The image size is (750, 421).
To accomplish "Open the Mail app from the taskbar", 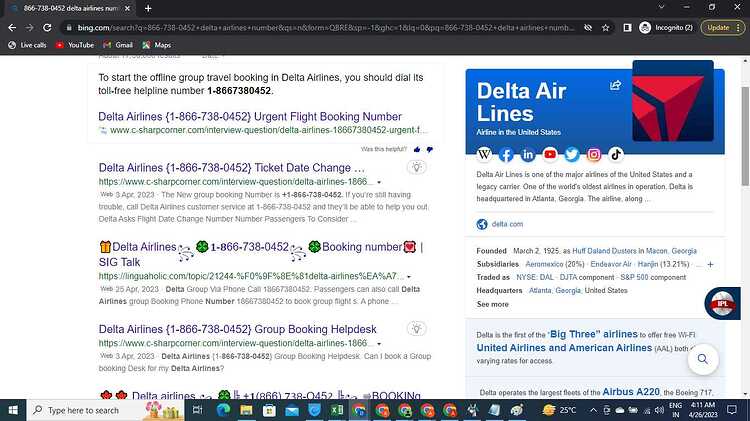I will (292, 410).
